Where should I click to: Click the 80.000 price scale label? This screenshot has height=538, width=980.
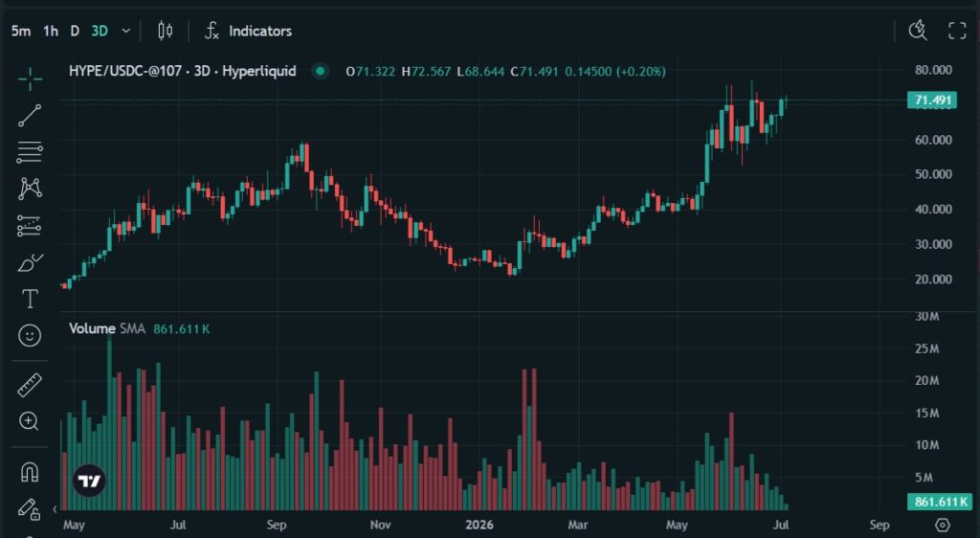tap(933, 69)
